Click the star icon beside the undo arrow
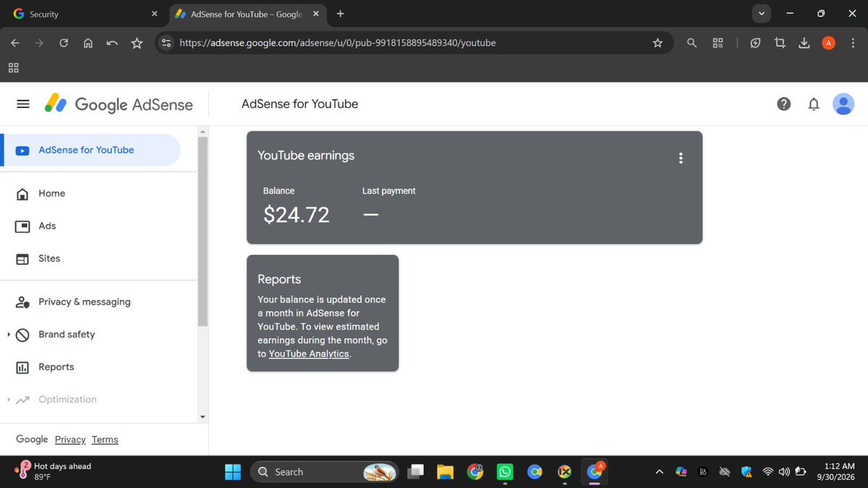Image resolution: width=868 pixels, height=488 pixels. pyautogui.click(x=137, y=43)
